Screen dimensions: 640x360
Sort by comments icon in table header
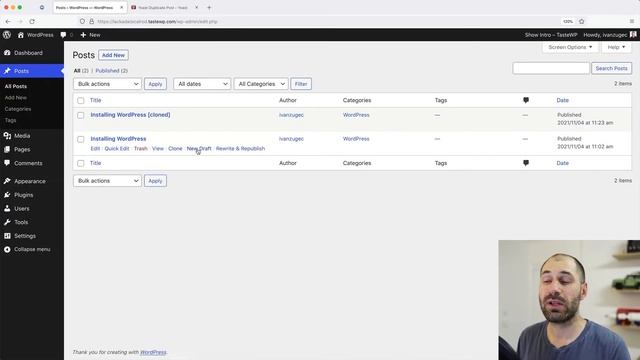(526, 100)
